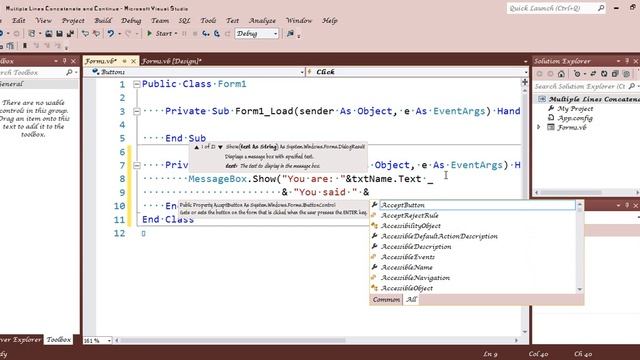This screenshot has width=640, height=360.
Task: Open the Server Explorer bottom tab
Action: (20, 340)
